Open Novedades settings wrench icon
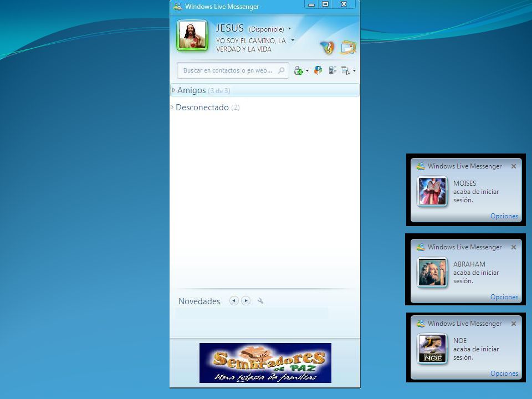The height and width of the screenshot is (399, 532). coord(260,301)
